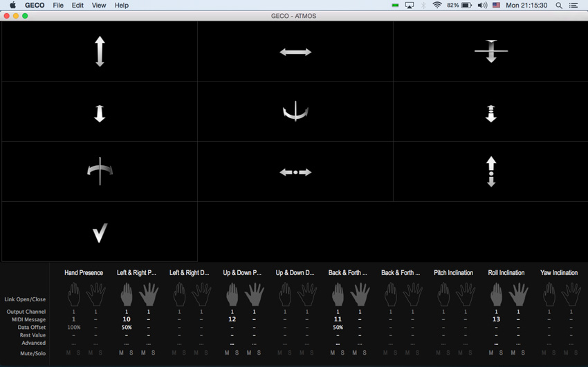
Task: Open Advanced dots for Left & Right P... open hand
Action: pyautogui.click(x=149, y=344)
